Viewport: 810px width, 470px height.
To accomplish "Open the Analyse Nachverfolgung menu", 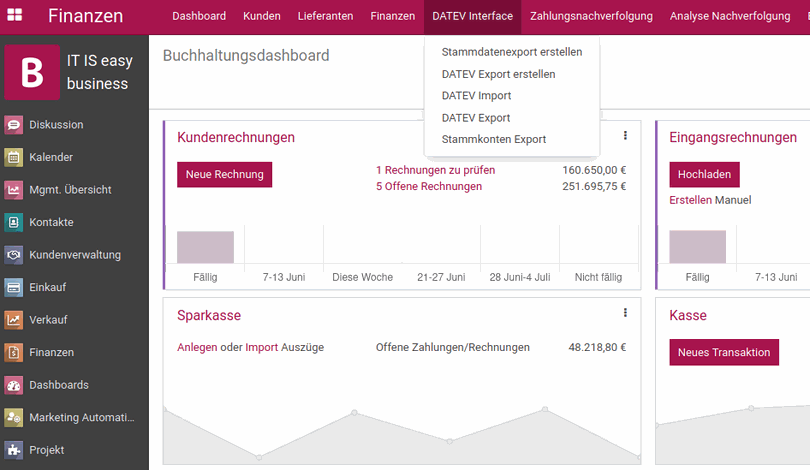I will pyautogui.click(x=730, y=16).
